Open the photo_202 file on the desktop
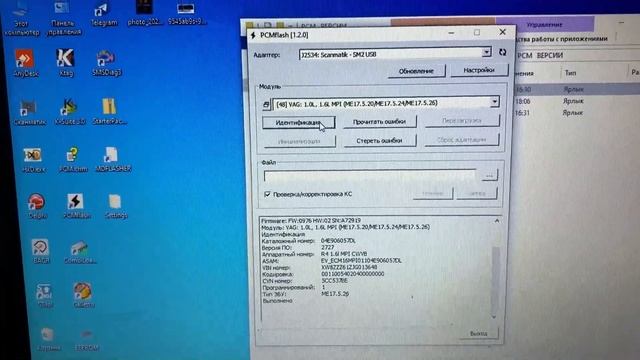 (x=144, y=13)
